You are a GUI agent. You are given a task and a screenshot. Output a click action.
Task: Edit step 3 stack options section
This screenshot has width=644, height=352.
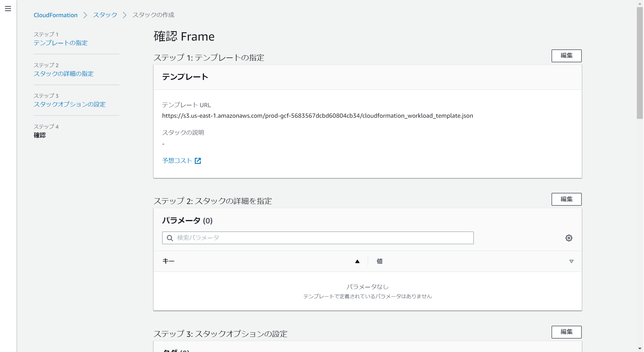(x=566, y=332)
